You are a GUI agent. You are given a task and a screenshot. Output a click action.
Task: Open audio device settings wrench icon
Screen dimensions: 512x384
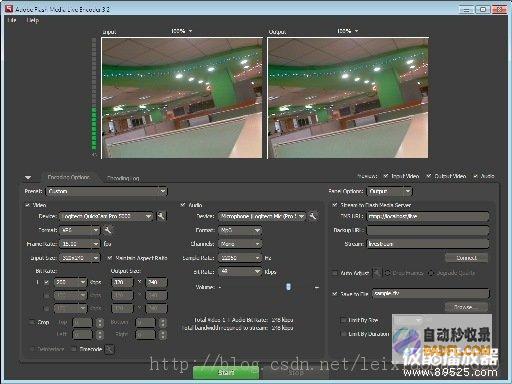click(313, 216)
